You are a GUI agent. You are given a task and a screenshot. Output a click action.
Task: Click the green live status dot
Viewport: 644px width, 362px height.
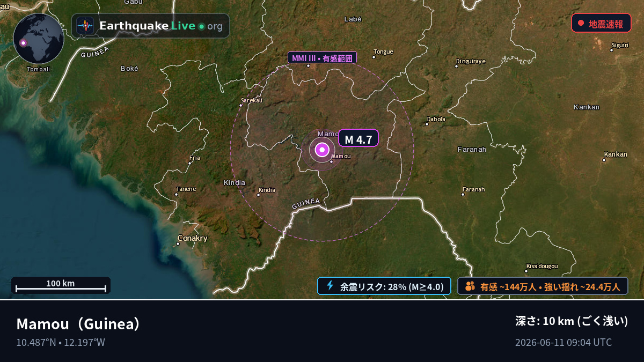click(201, 26)
